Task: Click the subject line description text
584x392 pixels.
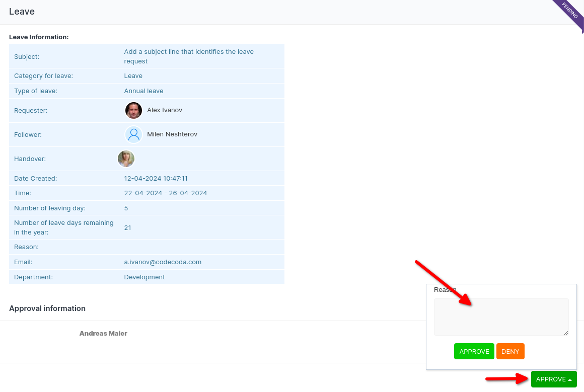Action: pyautogui.click(x=189, y=56)
